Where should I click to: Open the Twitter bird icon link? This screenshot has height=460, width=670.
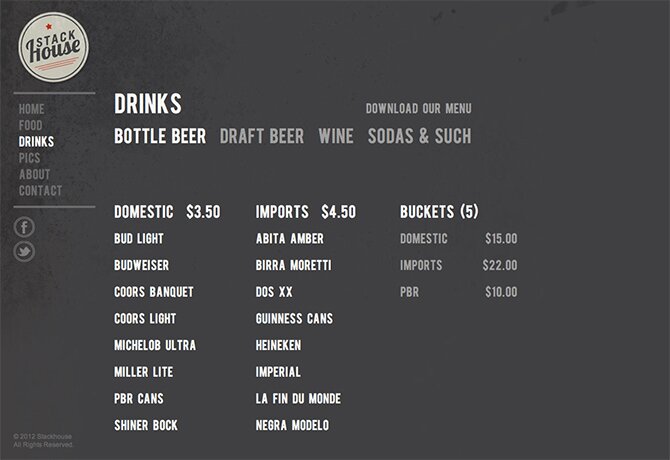point(24,251)
